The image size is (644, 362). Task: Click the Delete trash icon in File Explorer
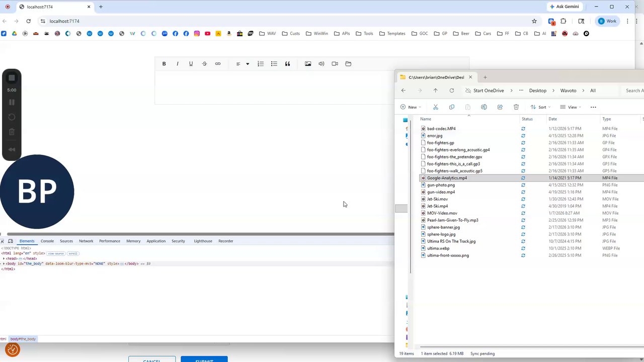tap(516, 107)
